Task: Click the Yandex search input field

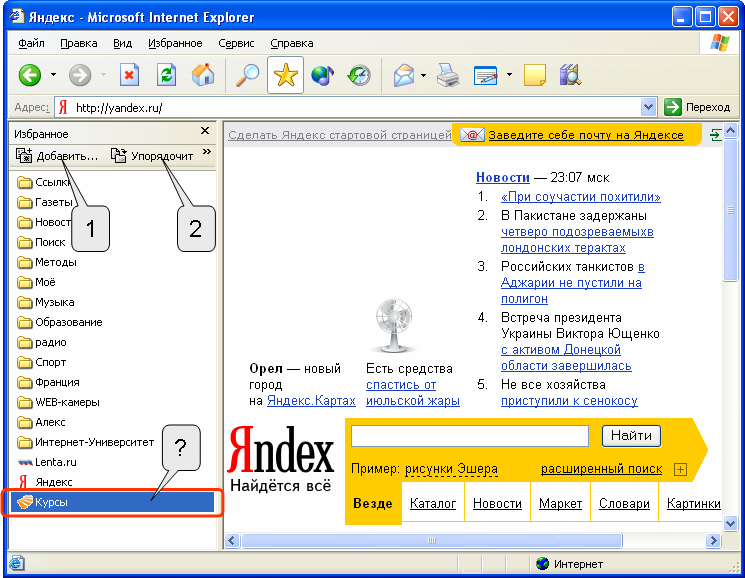Action: 470,436
